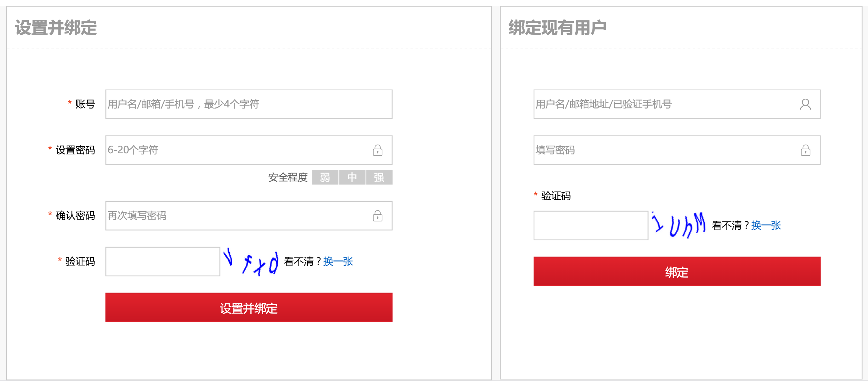The height and width of the screenshot is (386, 868).
Task: Refresh captcha via 换一张 in left form
Action: tap(338, 261)
